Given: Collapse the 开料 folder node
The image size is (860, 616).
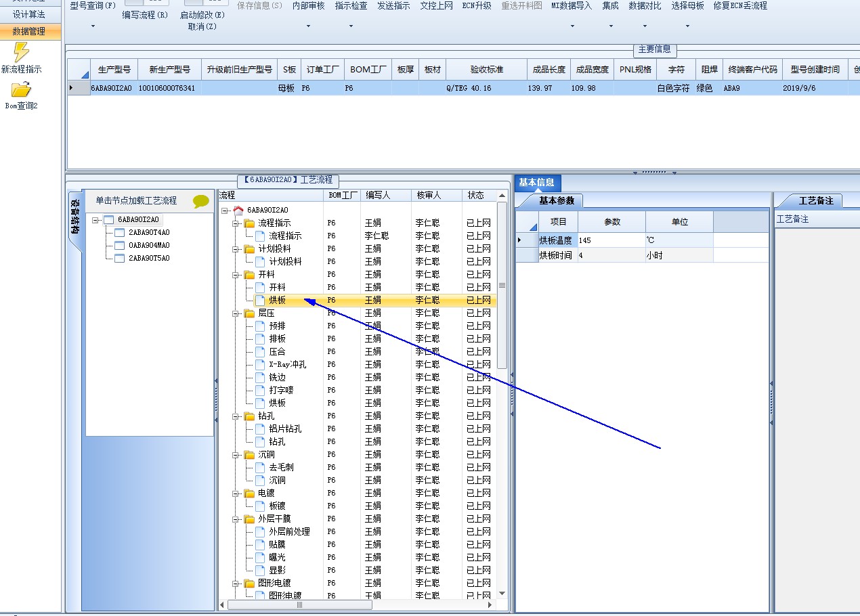Looking at the screenshot, I should pos(236,275).
